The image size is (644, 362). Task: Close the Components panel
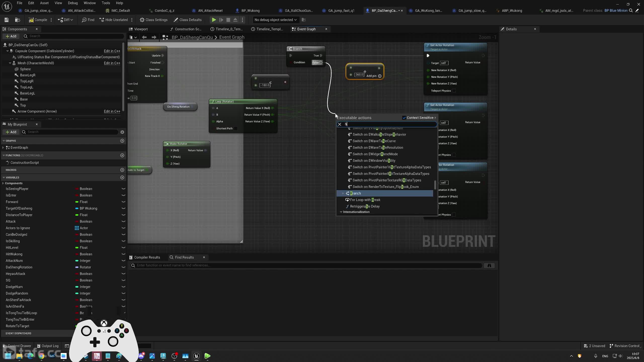37,29
